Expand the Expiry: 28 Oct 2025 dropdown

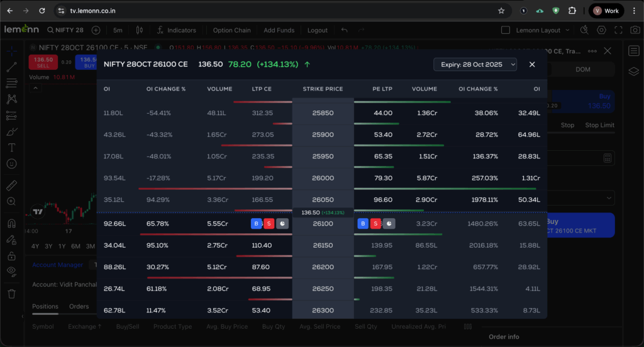[475, 64]
